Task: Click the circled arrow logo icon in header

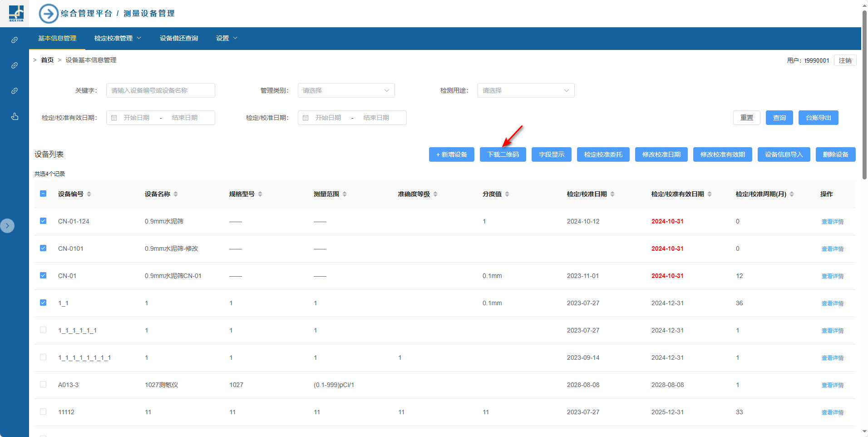Action: [x=49, y=14]
